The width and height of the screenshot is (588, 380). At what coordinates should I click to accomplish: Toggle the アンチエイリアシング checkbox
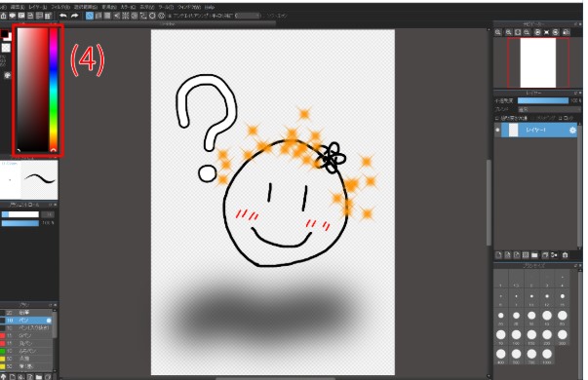click(170, 16)
